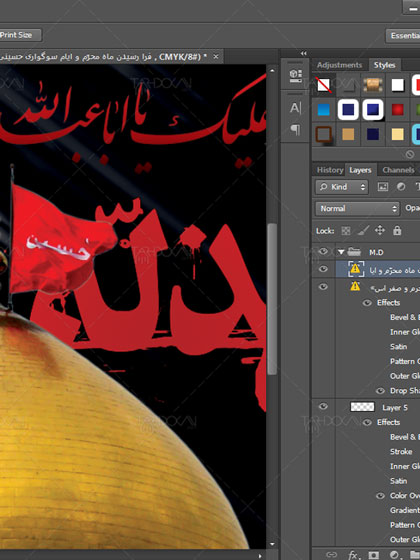Image resolution: width=420 pixels, height=560 pixels.
Task: Open the collapsed panel with cube icon
Action: pyautogui.click(x=295, y=75)
